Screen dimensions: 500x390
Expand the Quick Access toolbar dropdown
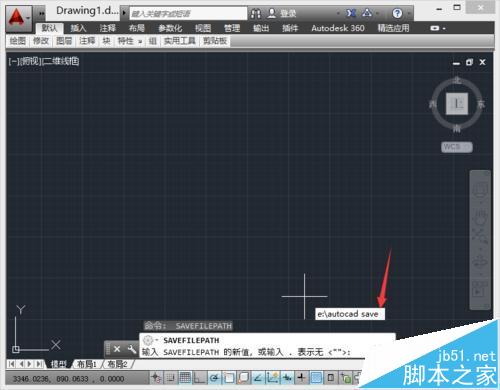pos(41,13)
